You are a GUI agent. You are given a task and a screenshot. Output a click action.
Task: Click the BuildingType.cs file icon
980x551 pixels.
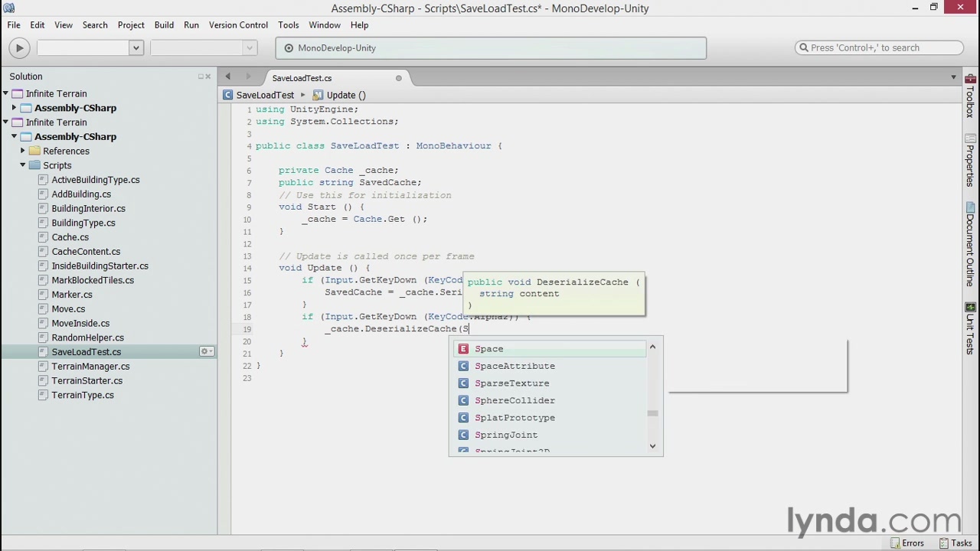pos(43,223)
